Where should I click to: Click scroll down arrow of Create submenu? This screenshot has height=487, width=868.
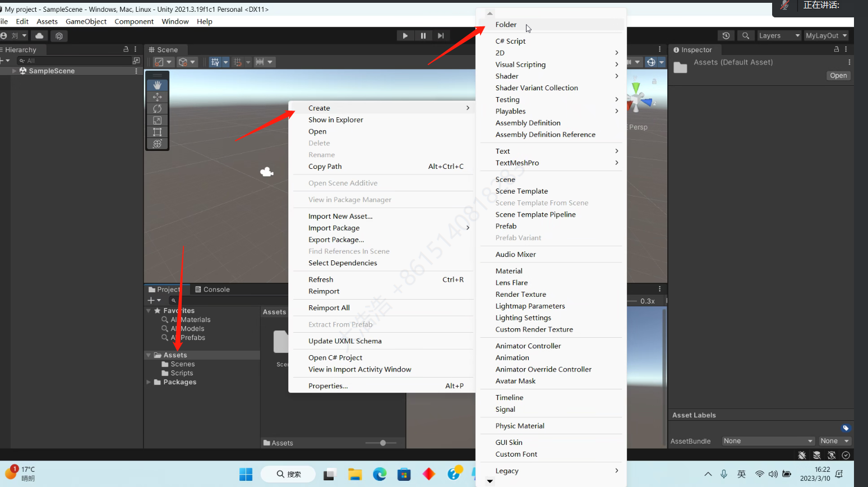click(490, 481)
